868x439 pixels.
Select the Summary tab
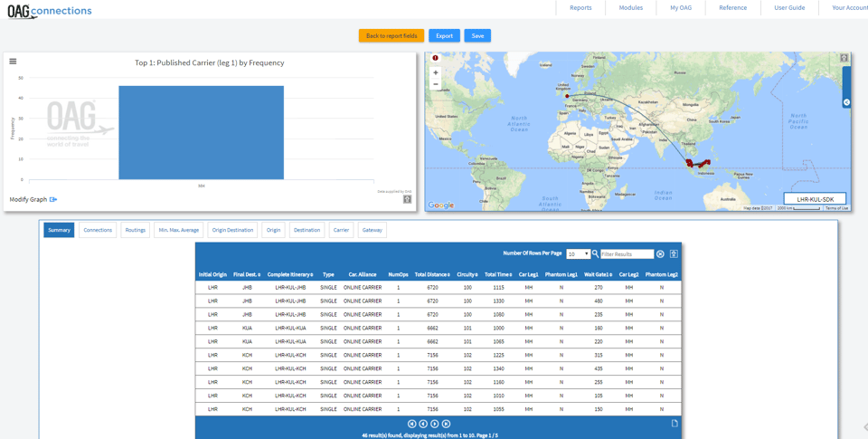tap(59, 230)
